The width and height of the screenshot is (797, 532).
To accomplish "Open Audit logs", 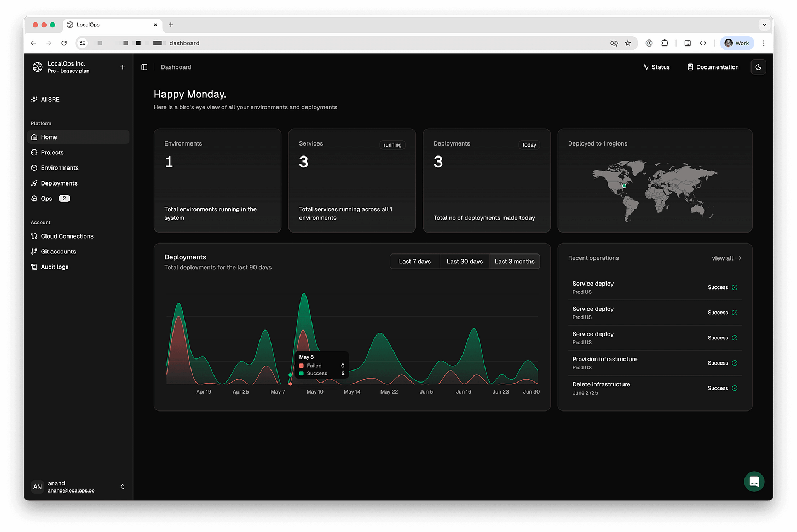I will click(78, 267).
